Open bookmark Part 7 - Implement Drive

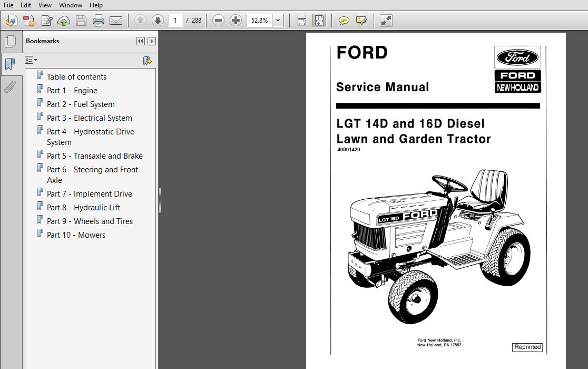pos(89,194)
